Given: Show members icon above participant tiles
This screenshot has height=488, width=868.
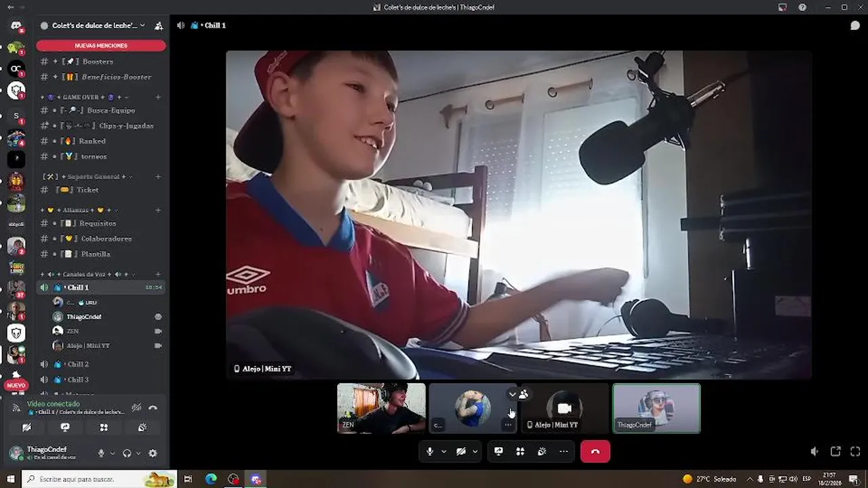Looking at the screenshot, I should point(524,394).
